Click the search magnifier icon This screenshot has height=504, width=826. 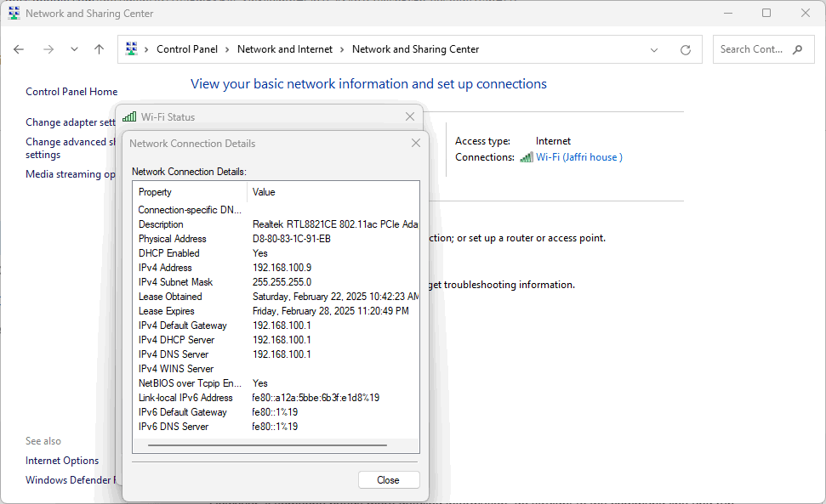[797, 49]
